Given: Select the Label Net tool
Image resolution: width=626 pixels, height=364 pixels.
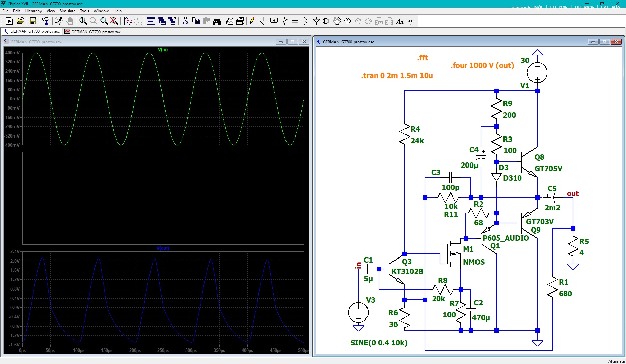Looking at the screenshot, I should (x=274, y=21).
